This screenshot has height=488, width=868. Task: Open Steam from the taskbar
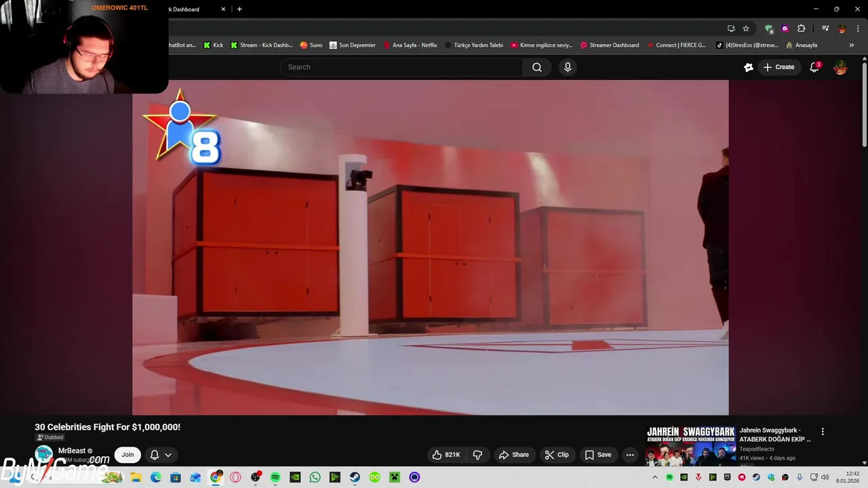click(x=355, y=477)
